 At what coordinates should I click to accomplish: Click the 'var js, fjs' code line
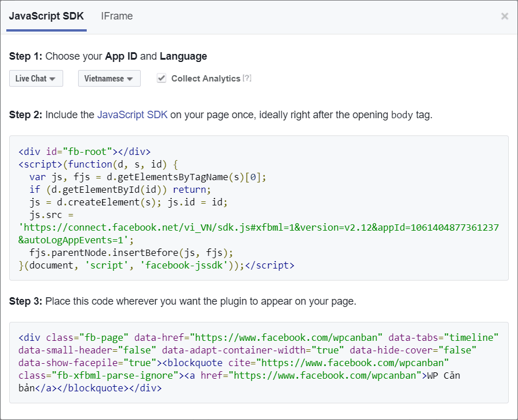click(148, 177)
